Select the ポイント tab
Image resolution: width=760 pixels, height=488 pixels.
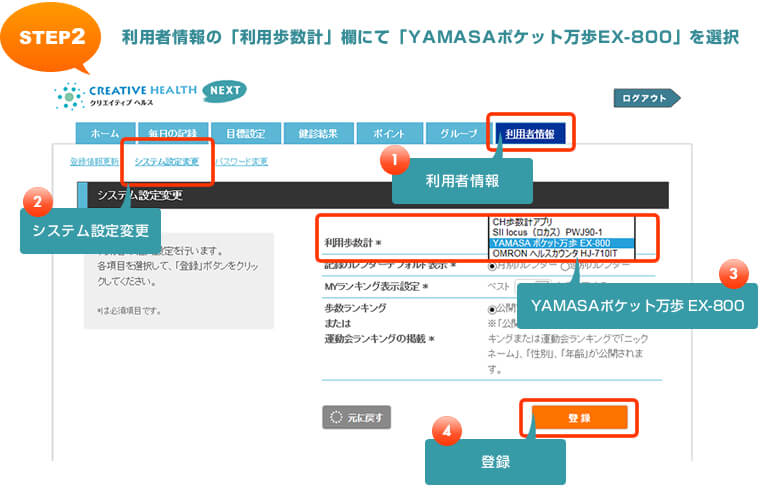[389, 133]
